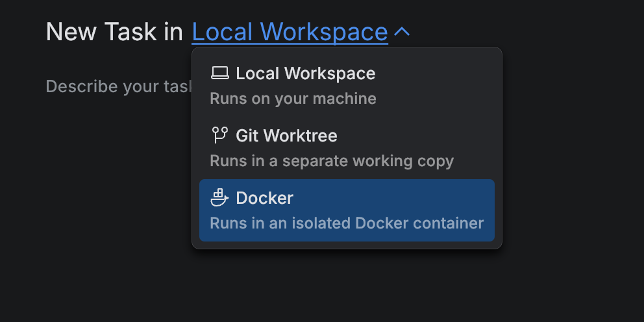
Task: Choose the Git Worktree menu option
Action: tap(347, 148)
